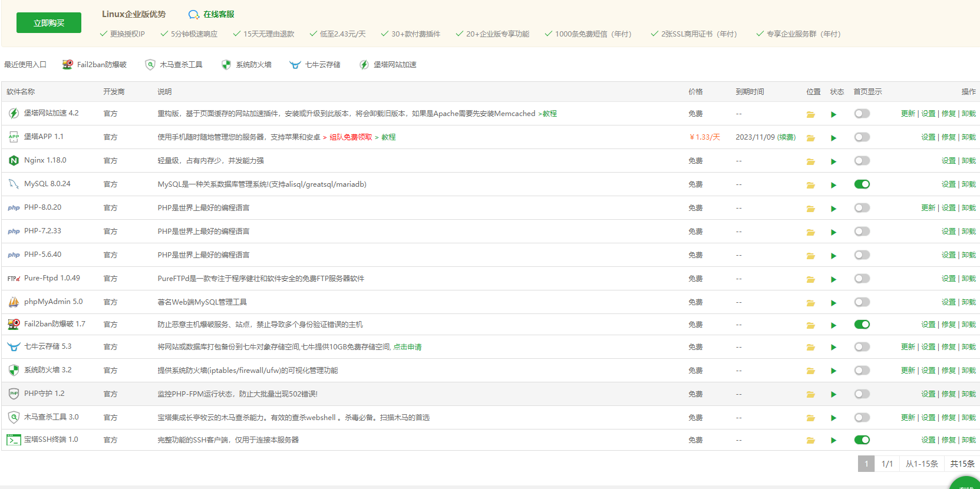Click the Pure-Ftpd FTP icon

point(14,278)
